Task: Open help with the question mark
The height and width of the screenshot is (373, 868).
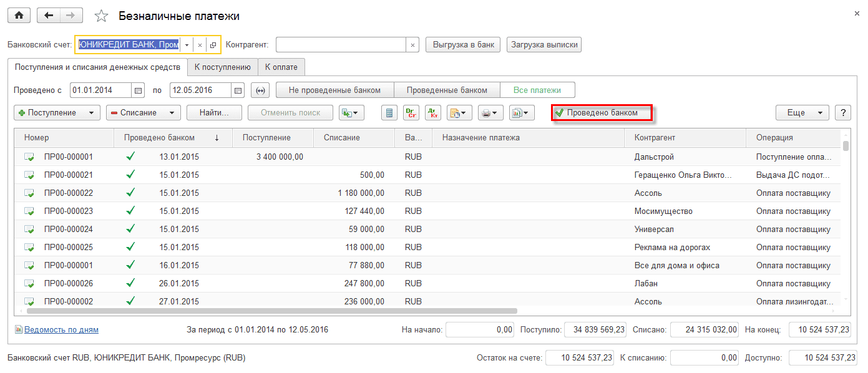Action: pyautogui.click(x=843, y=113)
